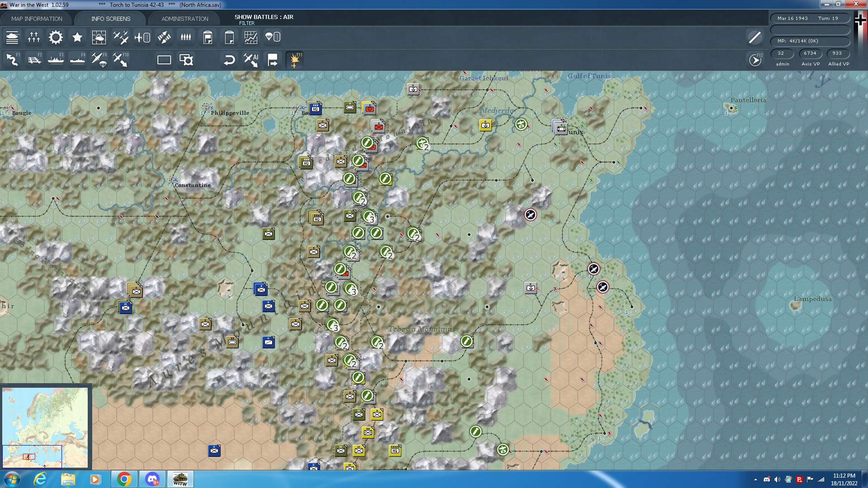Expand the MAP INFORMATION menu
This screenshot has width=868, height=488.
coord(38,19)
